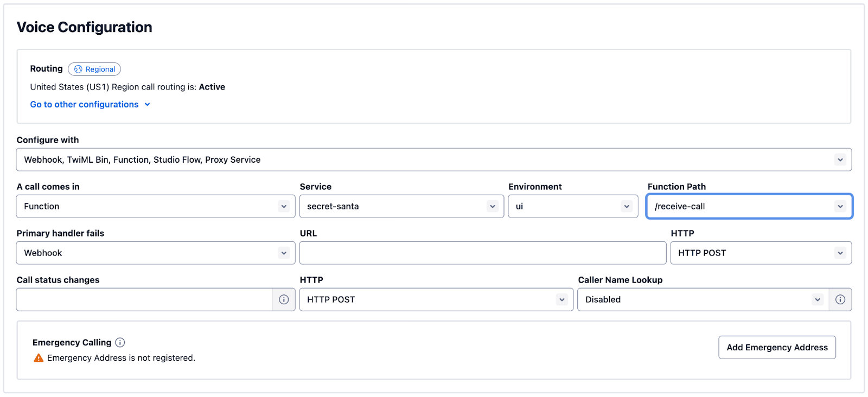Click the emergency address warning triangle

(x=39, y=358)
